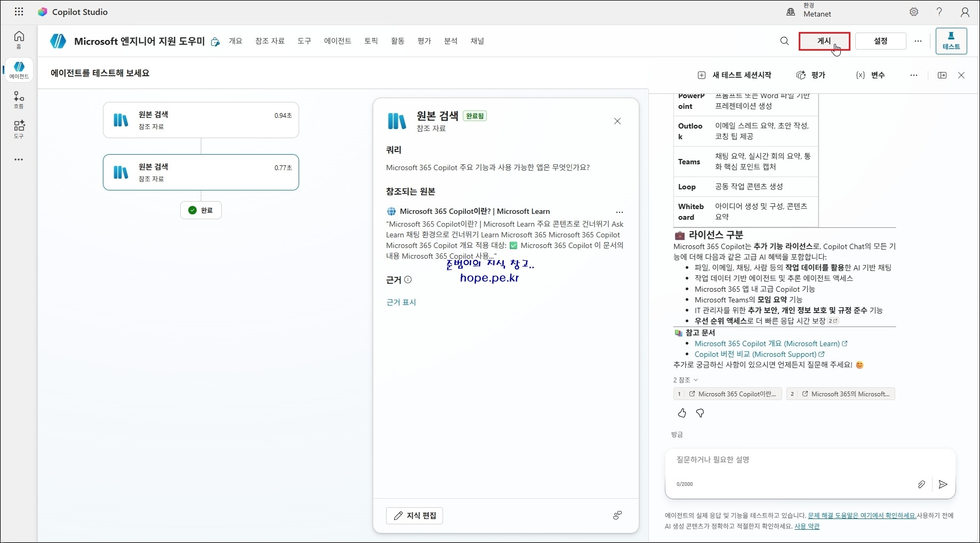
Task: Click the 지식 편집 button
Action: [x=414, y=516]
